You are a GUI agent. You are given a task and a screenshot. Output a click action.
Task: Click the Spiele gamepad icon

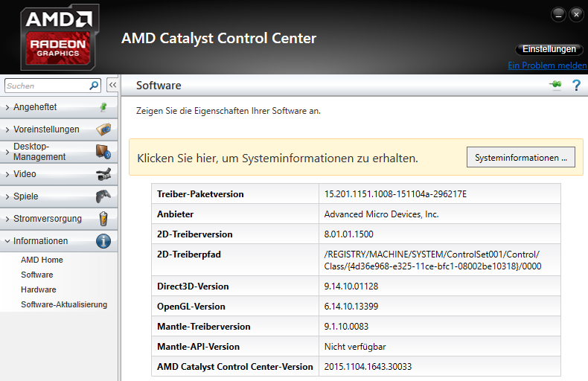103,196
